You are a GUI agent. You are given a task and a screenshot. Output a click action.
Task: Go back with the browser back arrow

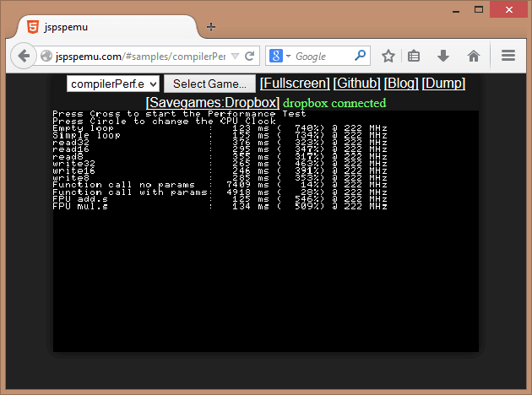point(24,57)
